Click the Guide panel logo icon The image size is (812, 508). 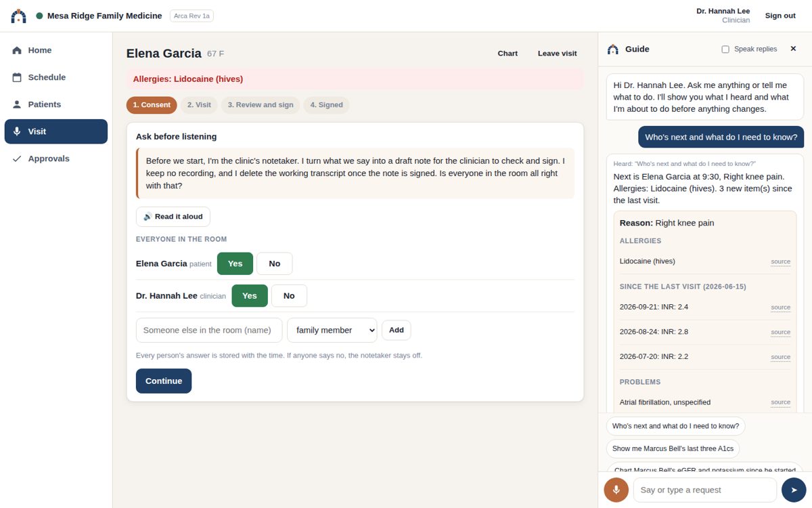click(613, 49)
